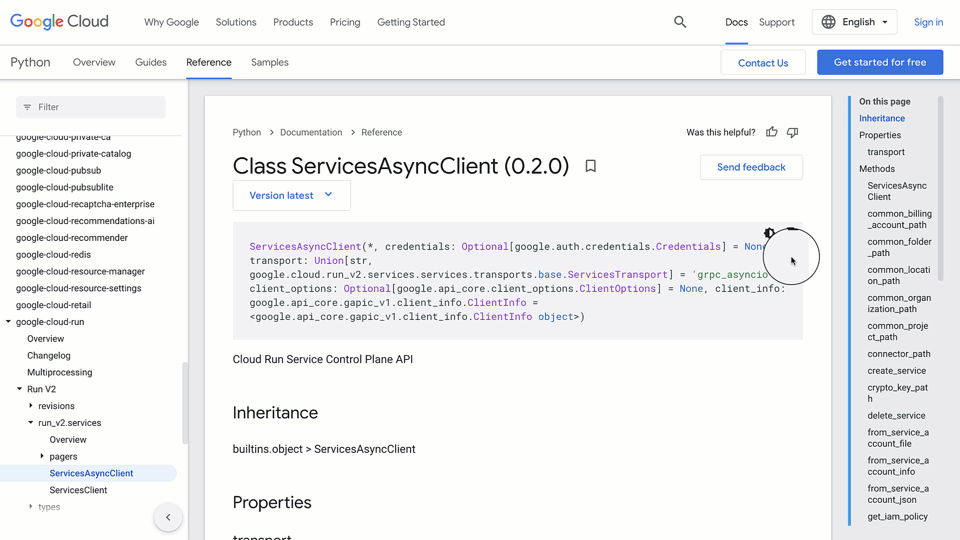This screenshot has width=960, height=540.
Task: Click the globe language icon
Action: (x=829, y=22)
